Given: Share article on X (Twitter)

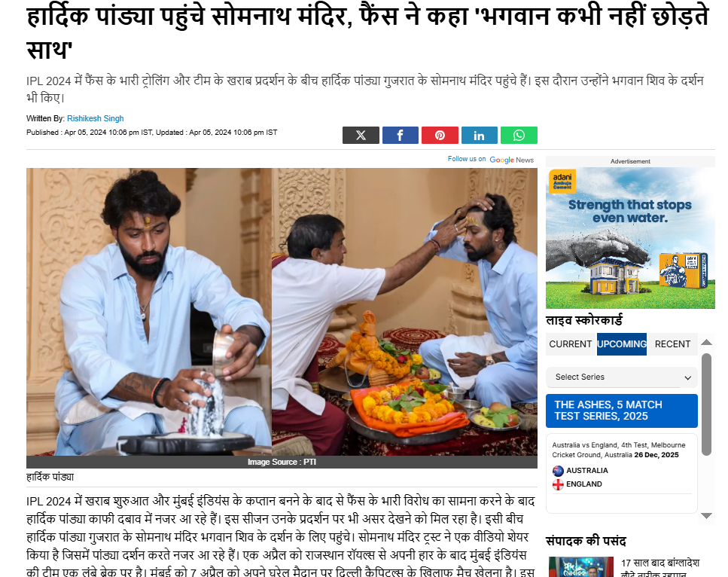Looking at the screenshot, I should point(361,135).
